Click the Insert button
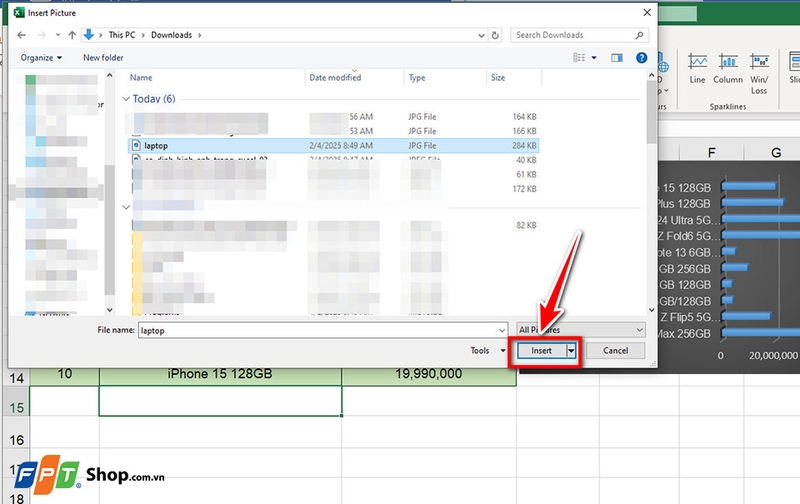The width and height of the screenshot is (800, 504). [x=541, y=351]
